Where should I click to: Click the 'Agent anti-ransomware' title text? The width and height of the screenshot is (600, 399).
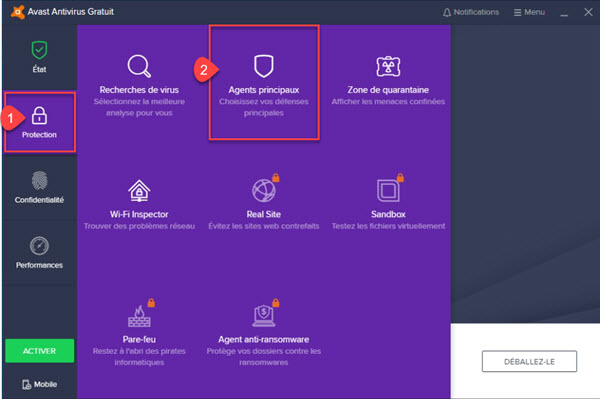264,339
